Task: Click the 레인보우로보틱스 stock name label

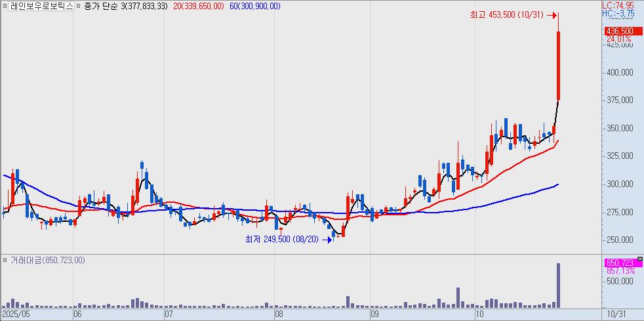Action: pos(41,6)
